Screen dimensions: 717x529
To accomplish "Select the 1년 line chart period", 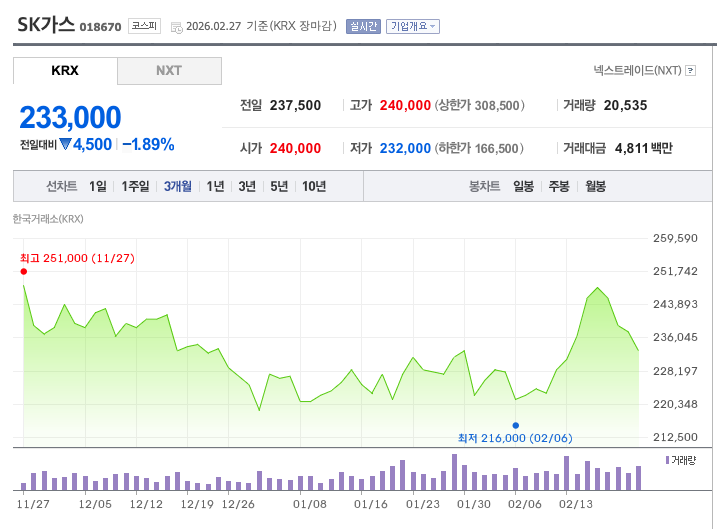I will pos(215,186).
